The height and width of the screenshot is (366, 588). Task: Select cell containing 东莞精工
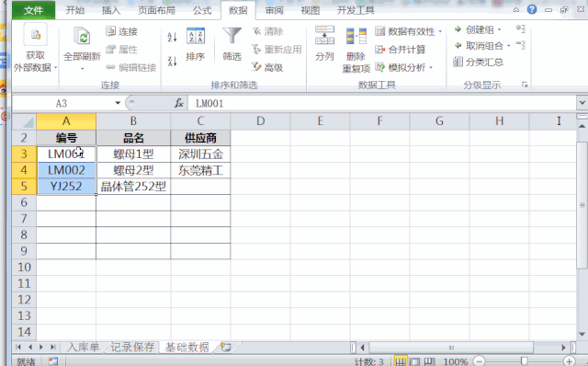[200, 170]
